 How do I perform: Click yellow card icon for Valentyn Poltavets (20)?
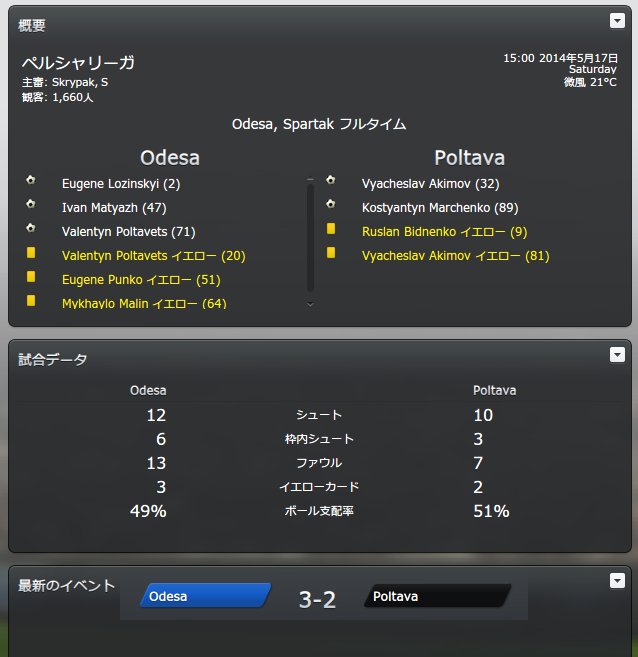tap(31, 253)
